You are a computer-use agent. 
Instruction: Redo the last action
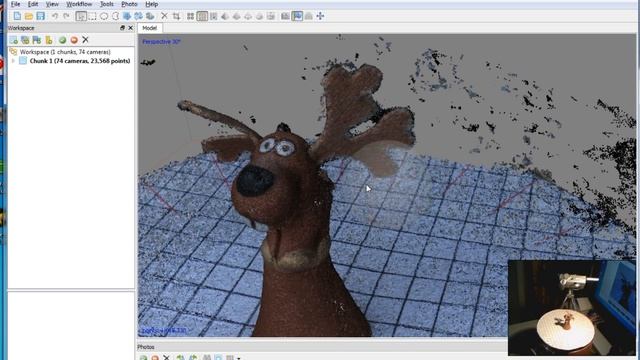(x=66, y=16)
